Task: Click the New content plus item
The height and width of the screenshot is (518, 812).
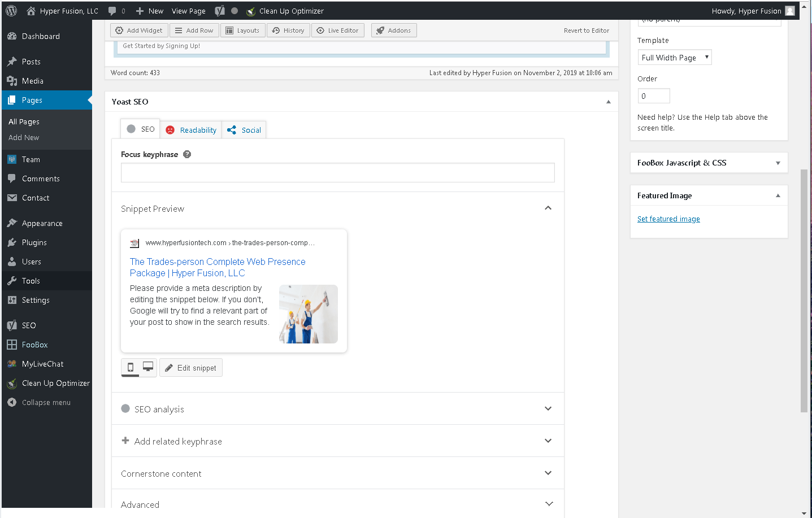Action: [x=150, y=11]
